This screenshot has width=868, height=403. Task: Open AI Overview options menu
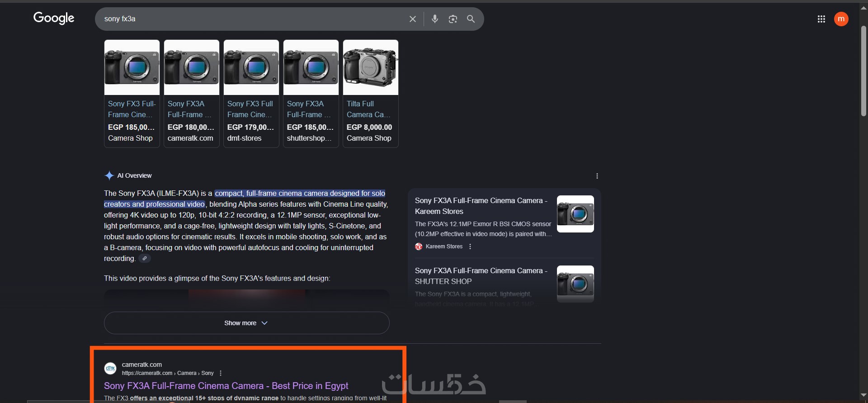[597, 176]
